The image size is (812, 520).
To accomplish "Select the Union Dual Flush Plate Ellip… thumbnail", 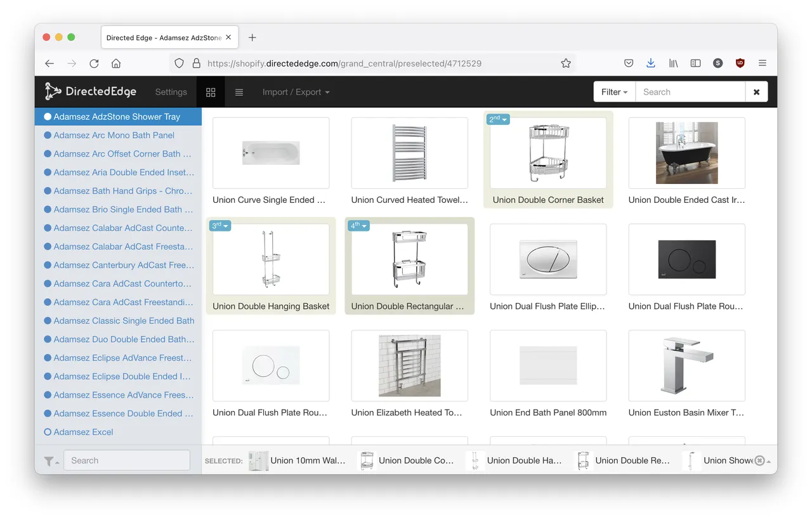I will coord(548,259).
